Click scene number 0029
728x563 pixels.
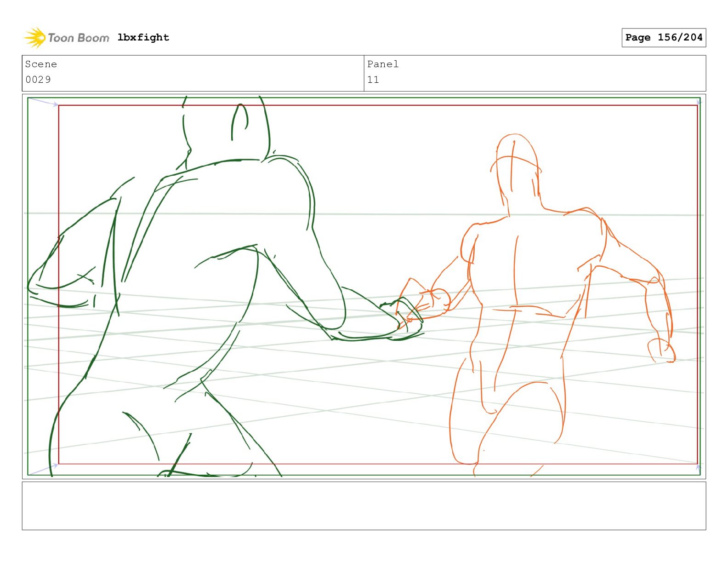[x=38, y=80]
